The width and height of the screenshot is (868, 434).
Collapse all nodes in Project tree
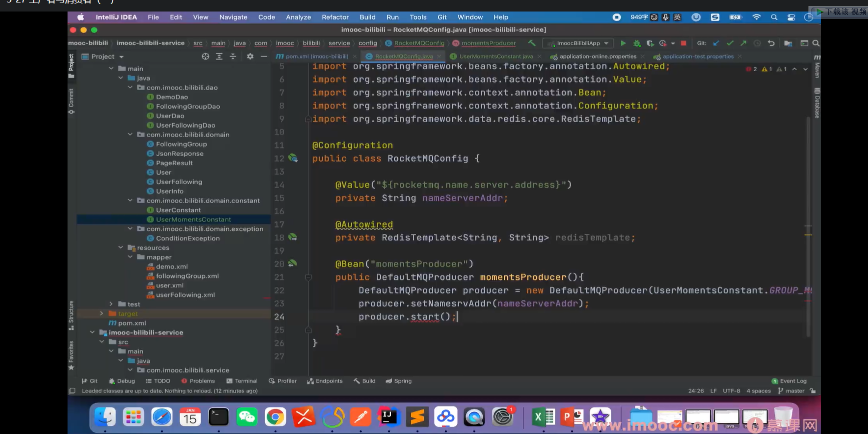233,57
